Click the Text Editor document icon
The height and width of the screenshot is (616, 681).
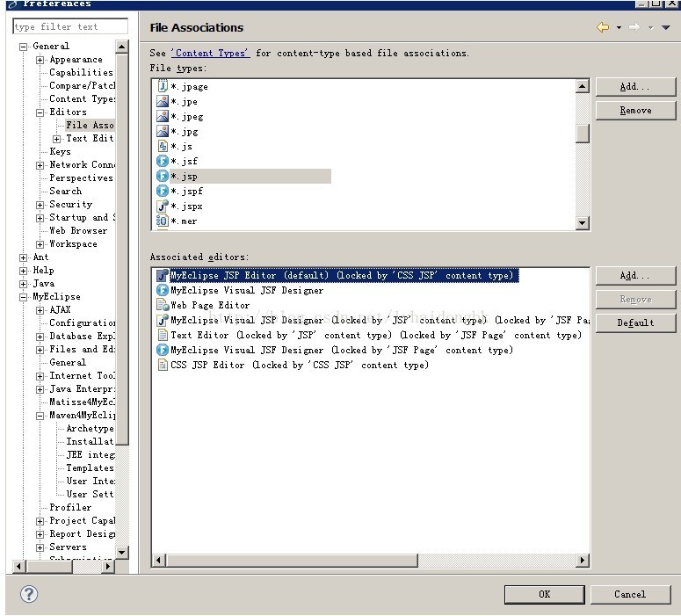[x=163, y=335]
